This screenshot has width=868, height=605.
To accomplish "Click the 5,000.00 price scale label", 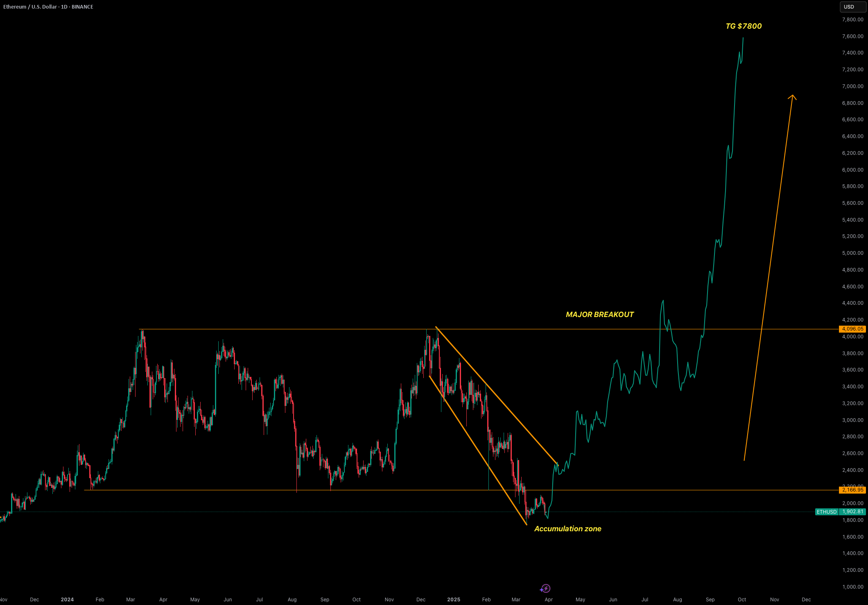I will pos(852,253).
